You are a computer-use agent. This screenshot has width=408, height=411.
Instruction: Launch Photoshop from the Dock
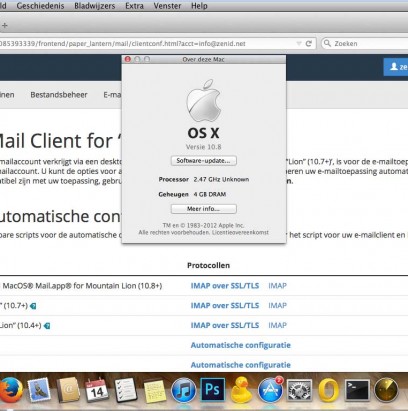[x=212, y=389]
